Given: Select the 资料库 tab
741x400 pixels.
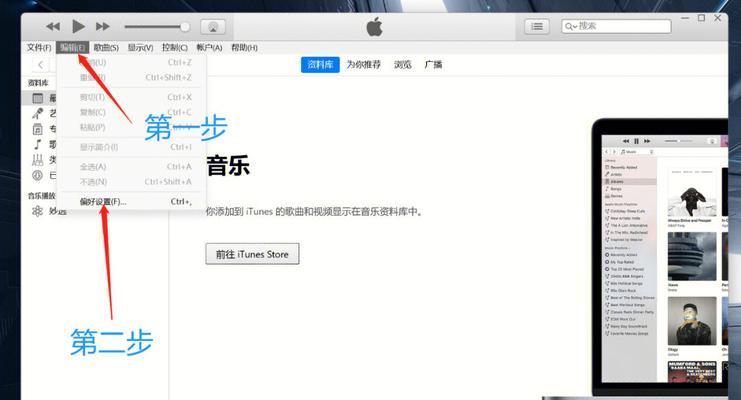Looking at the screenshot, I should coord(320,64).
